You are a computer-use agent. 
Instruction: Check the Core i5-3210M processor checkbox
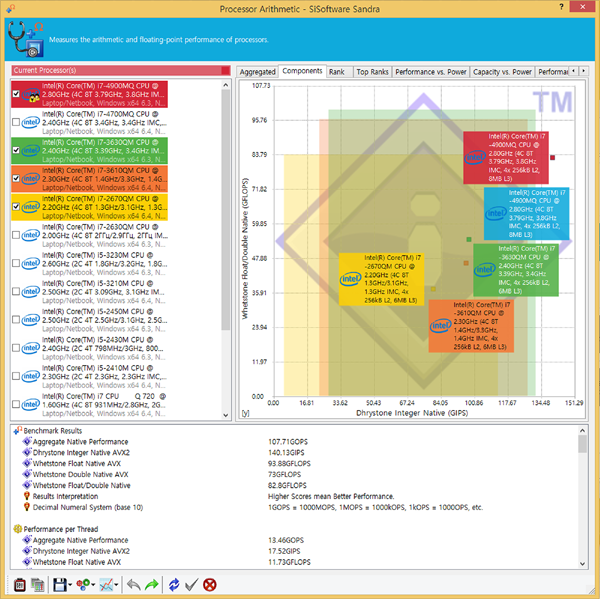16,292
